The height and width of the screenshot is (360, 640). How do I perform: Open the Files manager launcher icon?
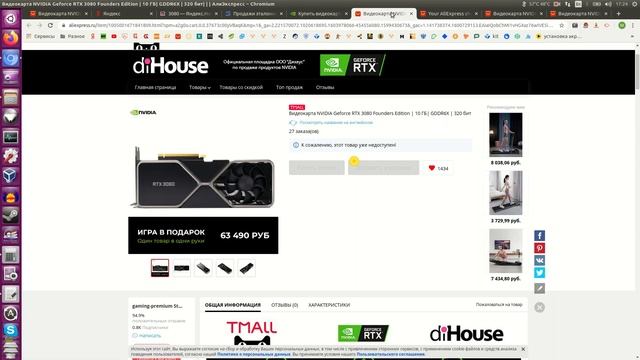pos(11,98)
